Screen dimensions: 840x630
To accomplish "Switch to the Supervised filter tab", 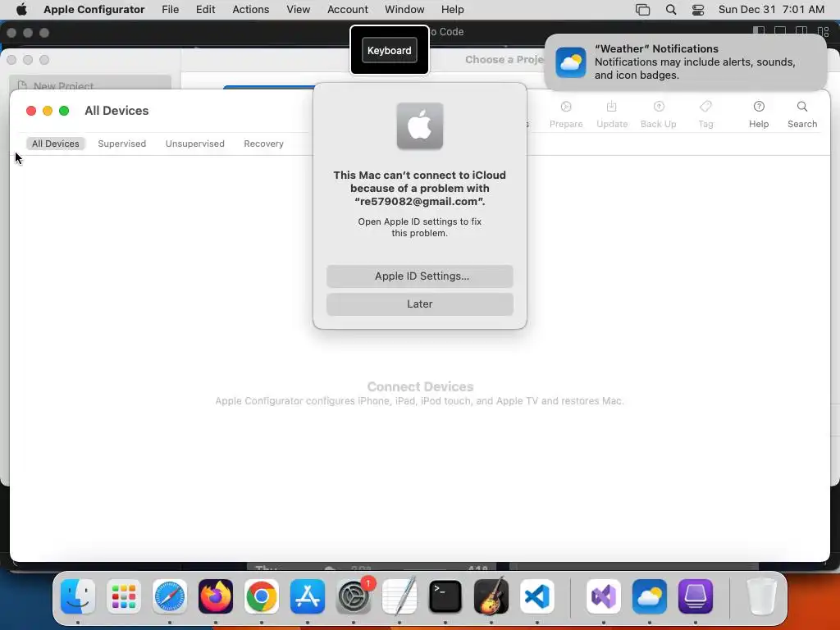I will tap(121, 144).
